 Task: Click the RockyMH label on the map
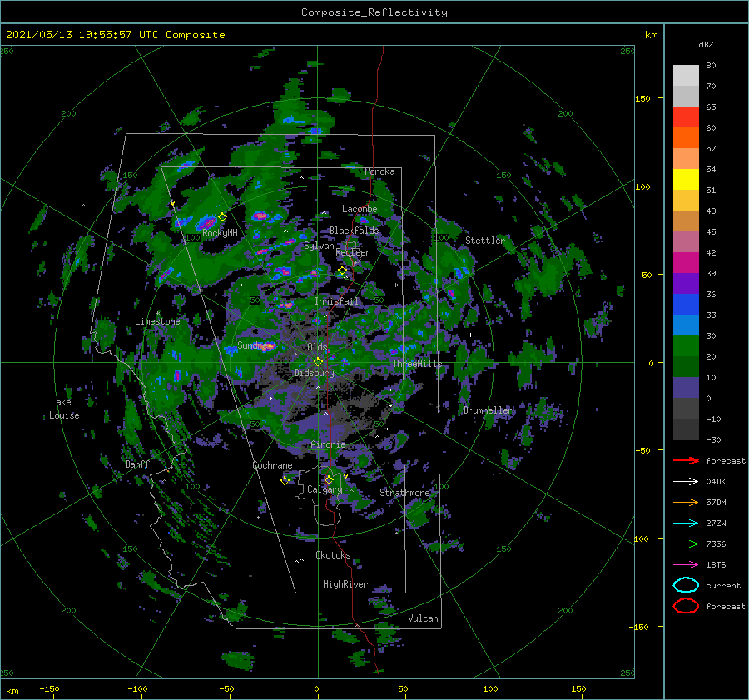pos(220,233)
